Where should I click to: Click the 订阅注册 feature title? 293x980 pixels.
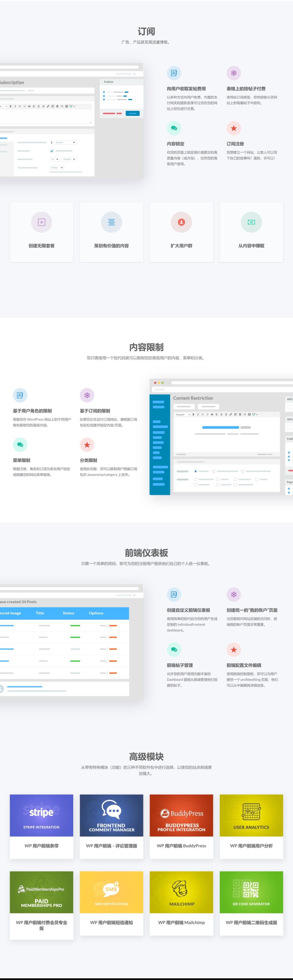click(x=235, y=144)
